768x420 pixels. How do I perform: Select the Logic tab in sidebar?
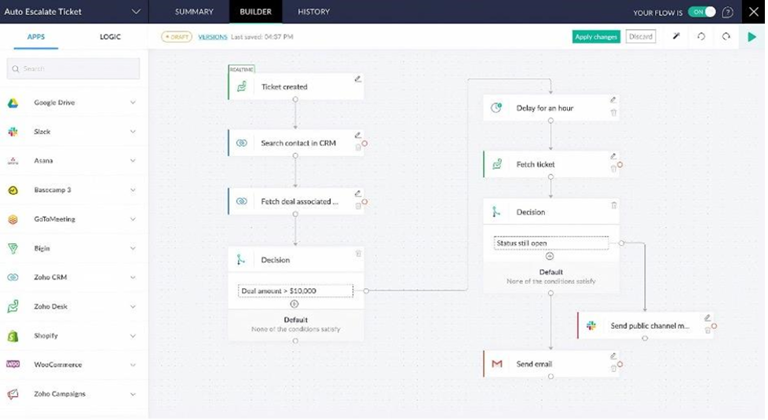pyautogui.click(x=110, y=37)
